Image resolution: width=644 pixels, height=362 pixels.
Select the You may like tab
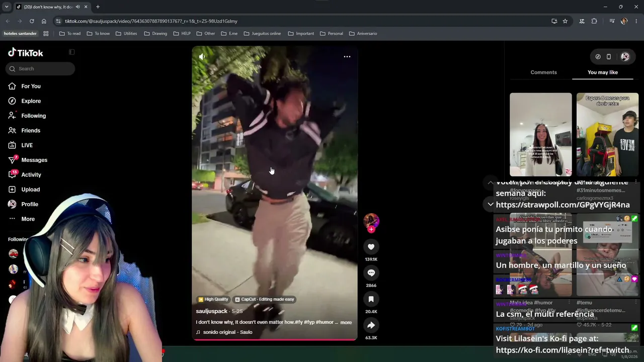603,72
